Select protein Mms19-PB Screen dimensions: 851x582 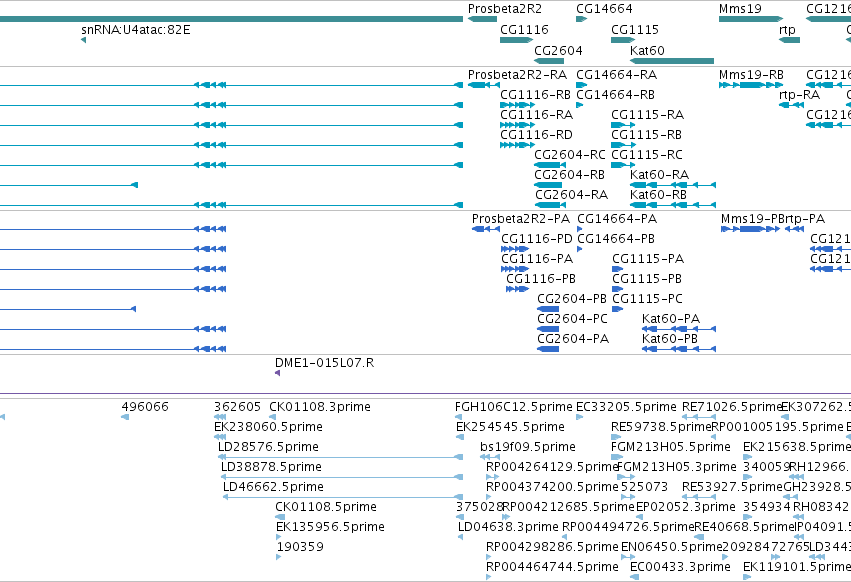click(753, 219)
